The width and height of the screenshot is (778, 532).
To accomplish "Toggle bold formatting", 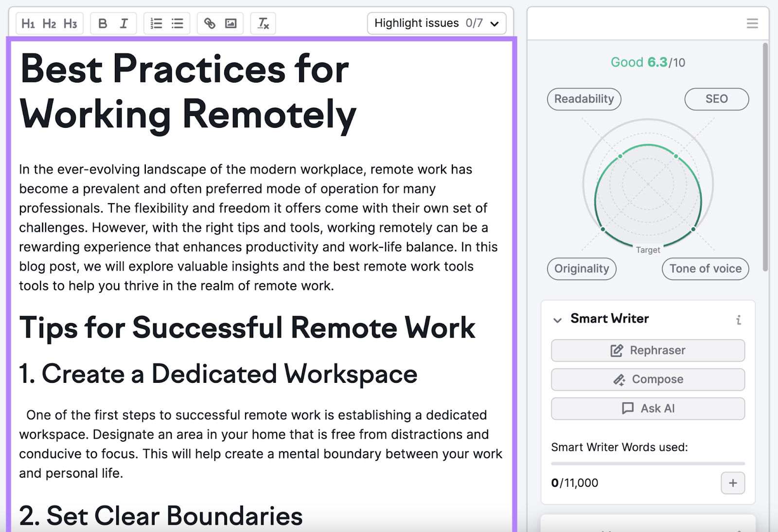I will coord(103,23).
